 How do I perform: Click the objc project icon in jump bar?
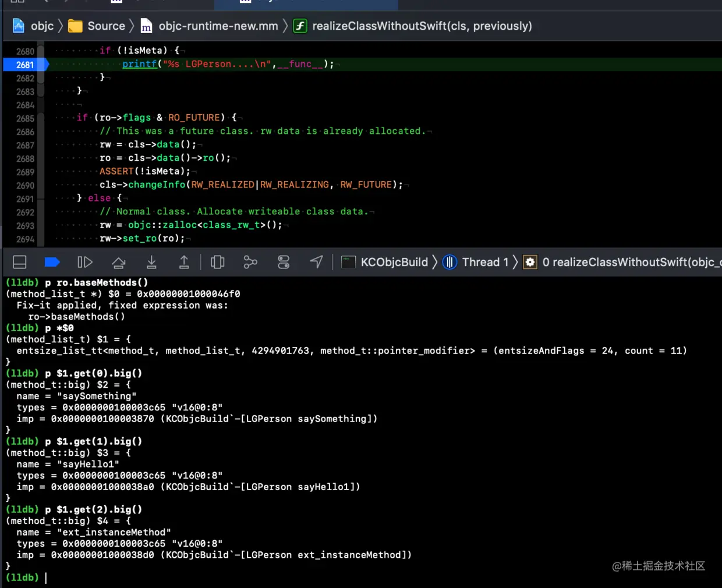click(x=19, y=26)
